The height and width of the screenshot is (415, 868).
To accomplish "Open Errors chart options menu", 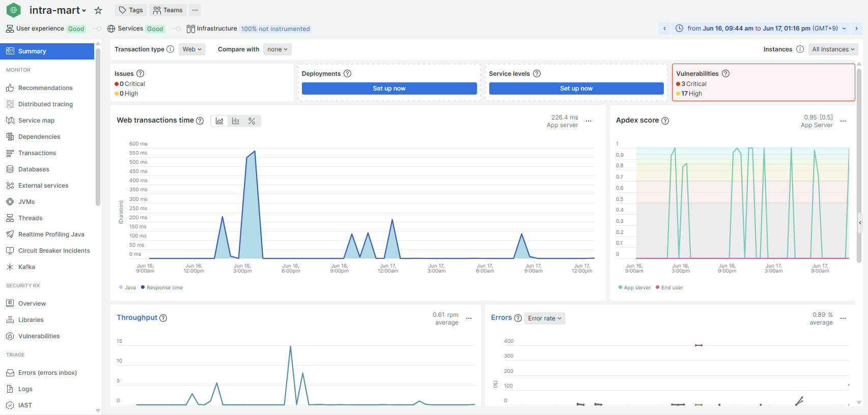I will click(843, 318).
